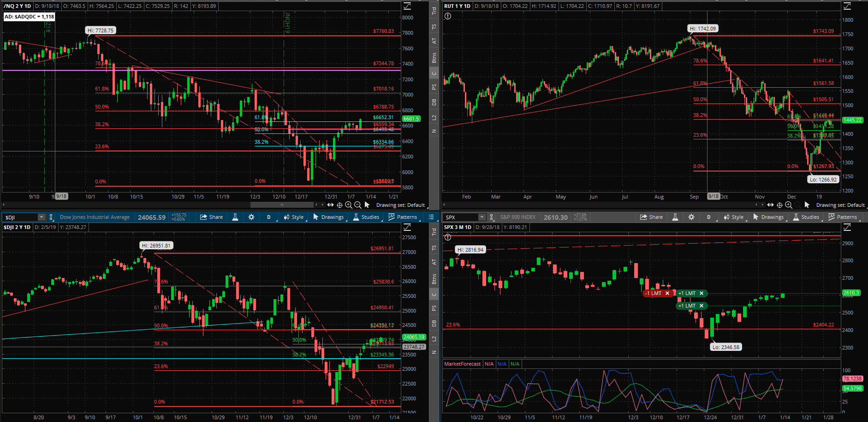Open the D timeframe selector in SPX toolbar
This screenshot has height=422, width=868.
point(709,217)
